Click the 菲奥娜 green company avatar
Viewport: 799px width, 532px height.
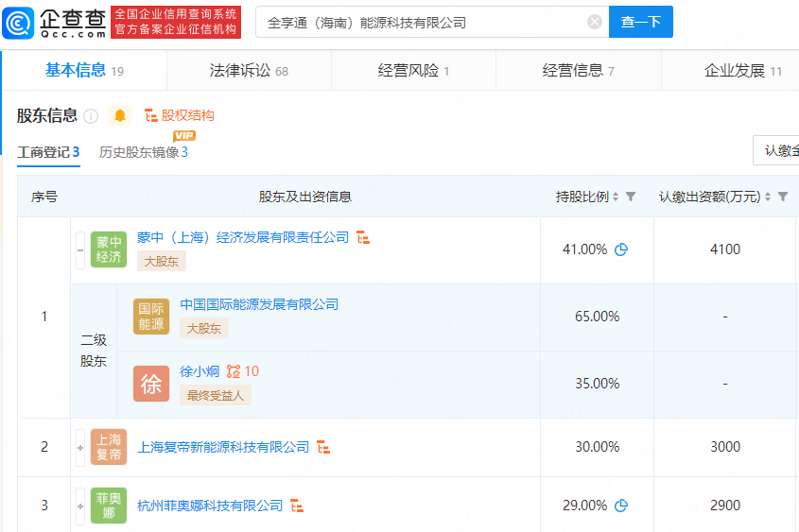109,506
